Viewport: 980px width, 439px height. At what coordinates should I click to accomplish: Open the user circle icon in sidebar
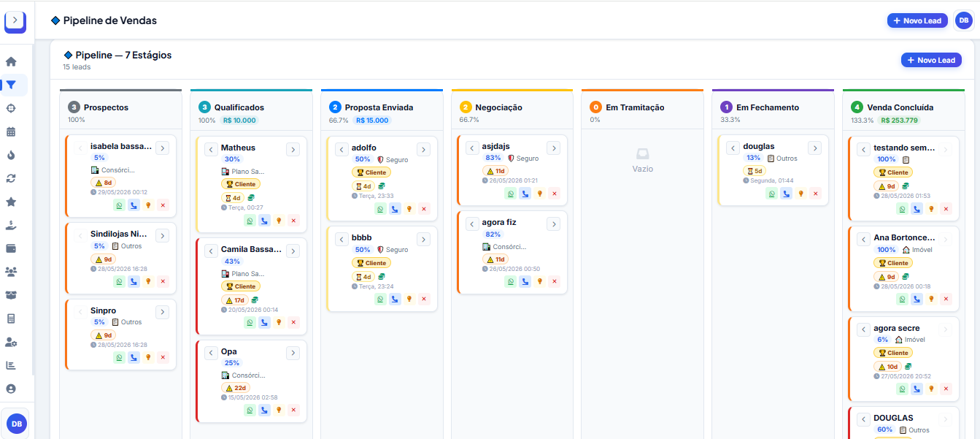[x=11, y=389]
